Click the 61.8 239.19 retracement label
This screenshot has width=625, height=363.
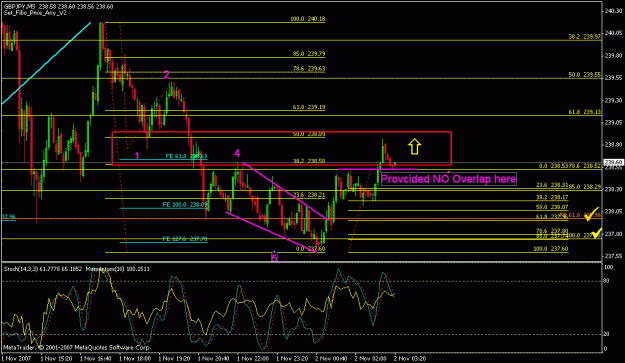tap(309, 107)
